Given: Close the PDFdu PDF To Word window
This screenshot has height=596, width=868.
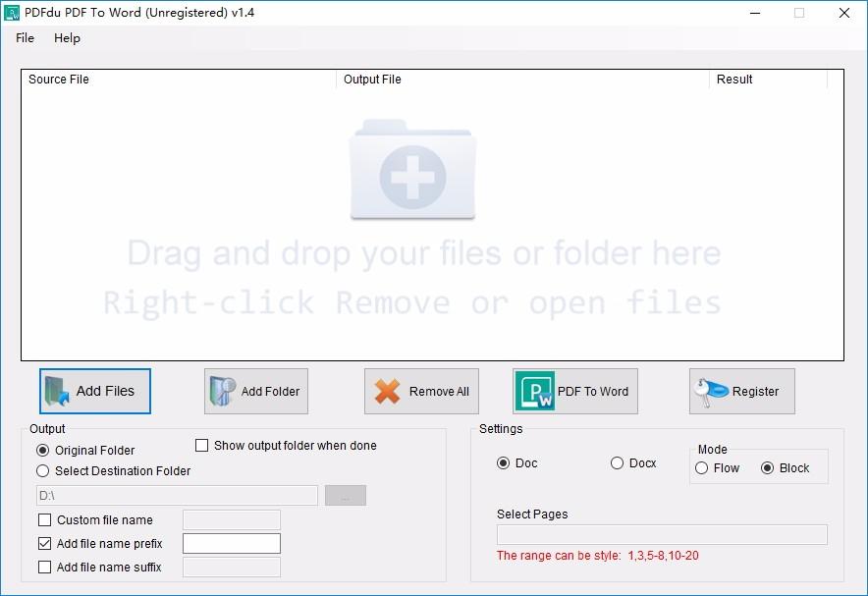Looking at the screenshot, I should tap(844, 13).
